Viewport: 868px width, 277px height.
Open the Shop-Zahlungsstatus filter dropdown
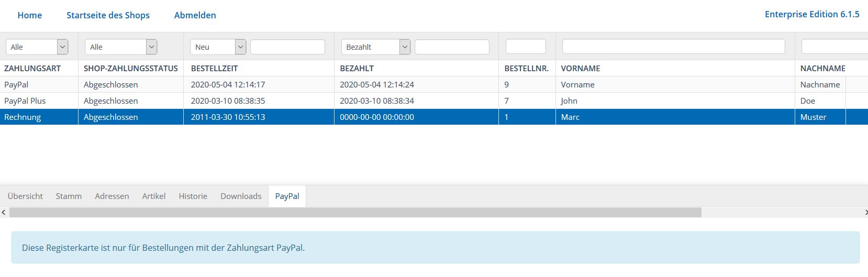click(x=121, y=47)
